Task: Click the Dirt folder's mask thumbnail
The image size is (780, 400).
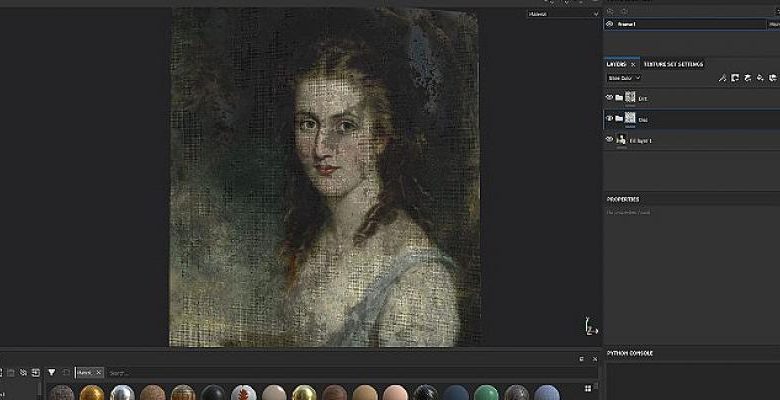Action: click(630, 97)
